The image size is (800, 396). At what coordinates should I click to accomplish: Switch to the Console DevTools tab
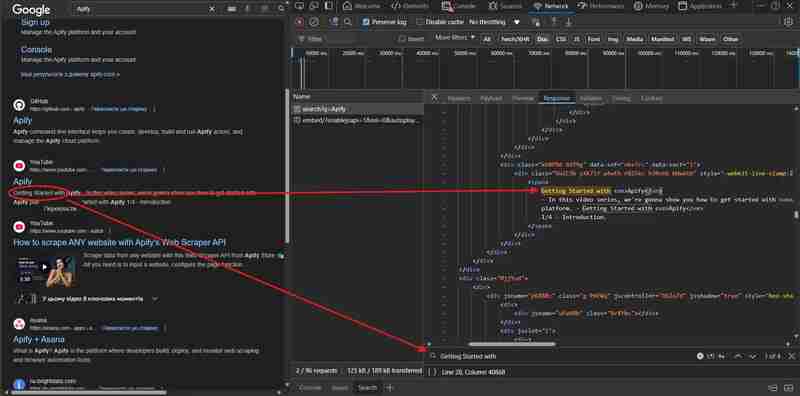pos(459,6)
